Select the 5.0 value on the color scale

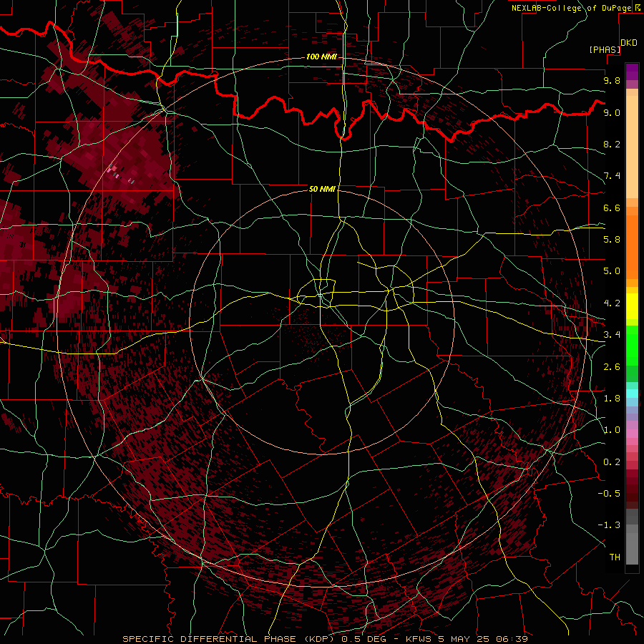tap(612, 271)
